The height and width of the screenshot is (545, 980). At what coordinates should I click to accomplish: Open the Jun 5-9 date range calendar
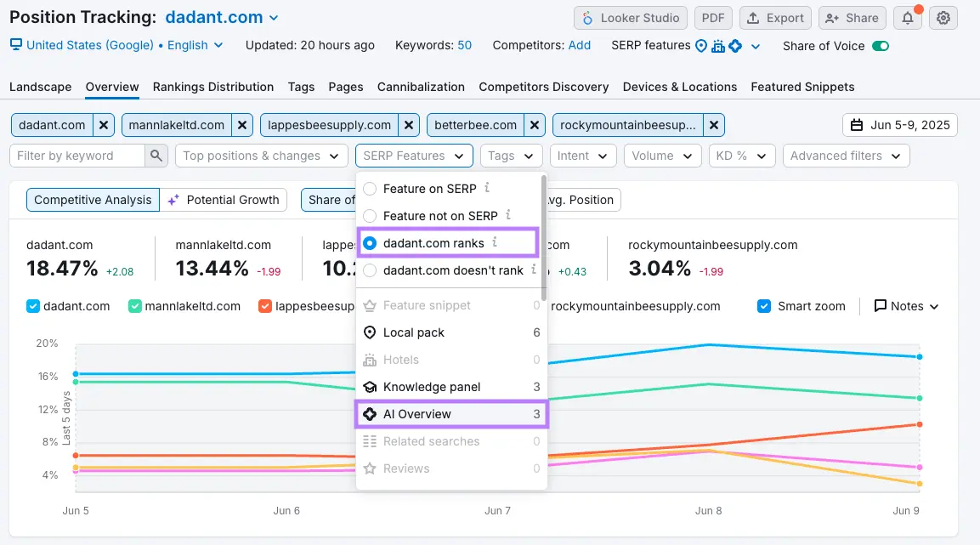pos(899,123)
